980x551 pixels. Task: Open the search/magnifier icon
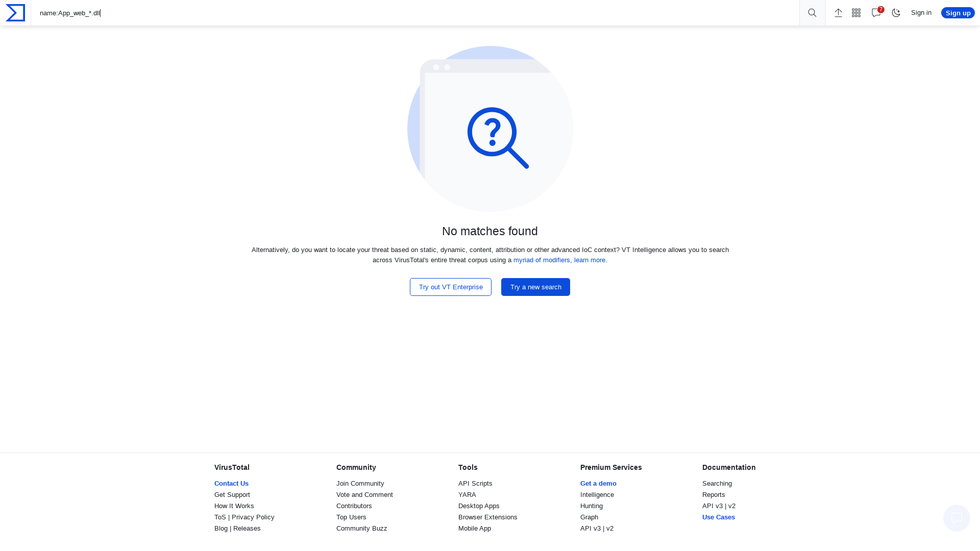click(812, 12)
